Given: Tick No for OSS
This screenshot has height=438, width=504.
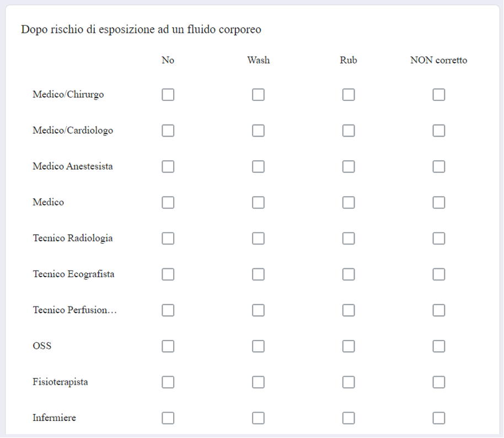Looking at the screenshot, I should pos(168,347).
